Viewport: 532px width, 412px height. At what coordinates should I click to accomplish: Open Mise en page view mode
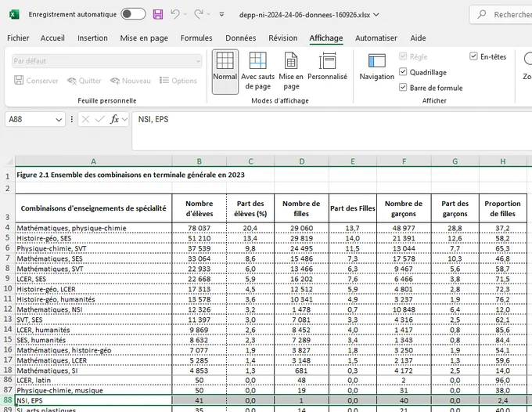(x=291, y=71)
